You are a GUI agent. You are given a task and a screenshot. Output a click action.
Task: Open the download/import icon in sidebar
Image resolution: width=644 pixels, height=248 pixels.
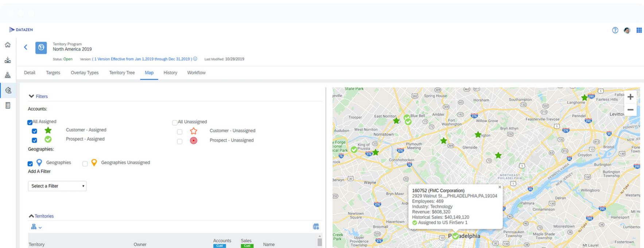[x=8, y=60]
